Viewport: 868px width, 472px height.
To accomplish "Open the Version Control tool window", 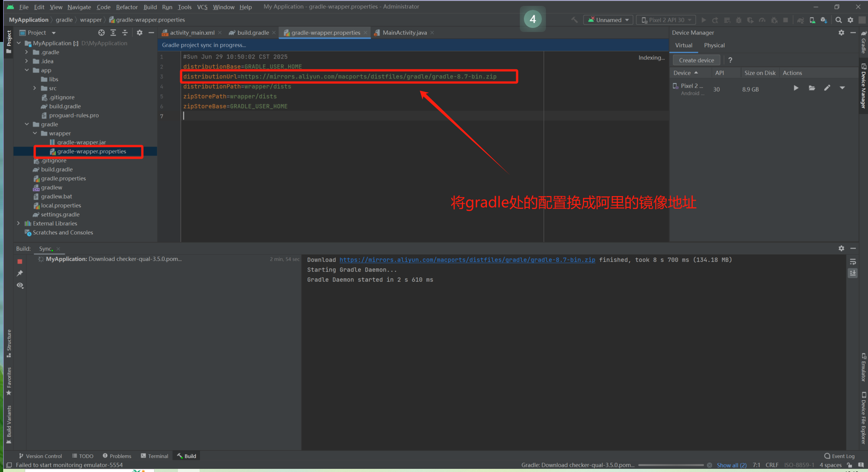I will (40, 456).
